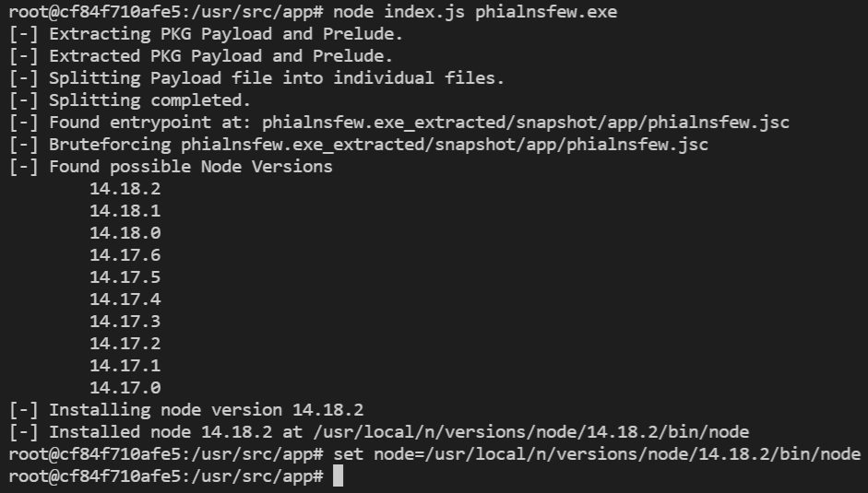Click version 14.18.1 in the version list
Image resolution: width=868 pixels, height=493 pixels.
coord(125,211)
